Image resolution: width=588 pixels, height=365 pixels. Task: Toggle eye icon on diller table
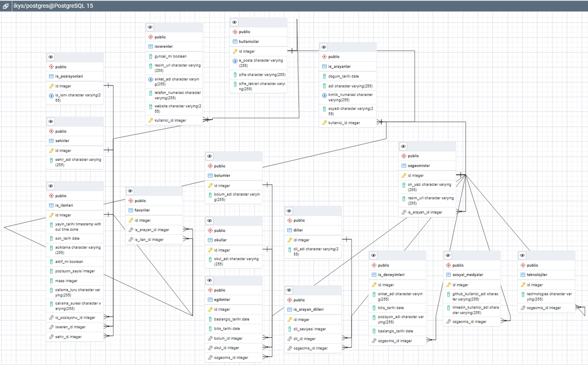[x=289, y=211]
